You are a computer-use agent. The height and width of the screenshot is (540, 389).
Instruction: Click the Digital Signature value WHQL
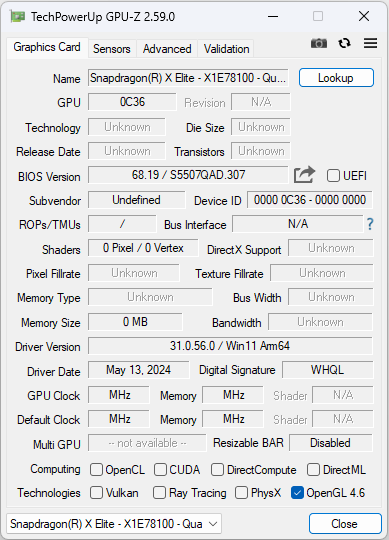[x=327, y=370]
